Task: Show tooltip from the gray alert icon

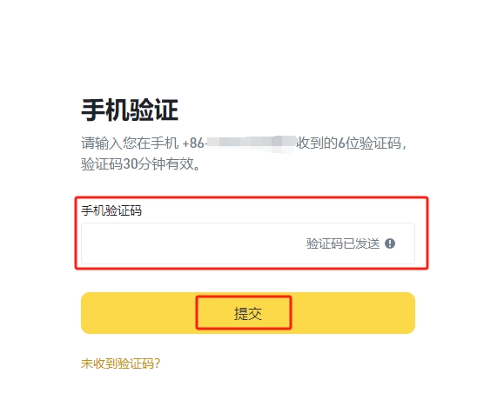Action: point(390,243)
